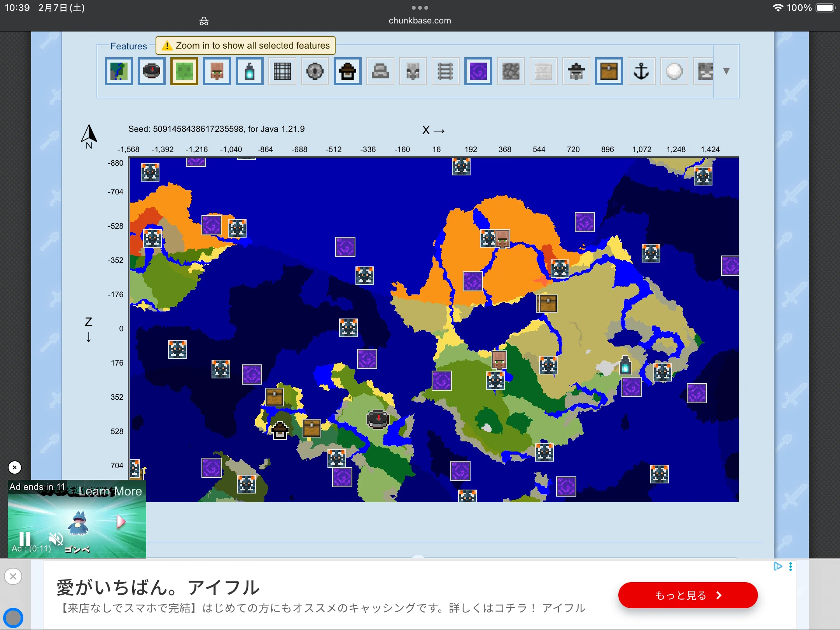840x630 pixels.
Task: Enable the Stronghold eye feature icon
Action: click(315, 71)
